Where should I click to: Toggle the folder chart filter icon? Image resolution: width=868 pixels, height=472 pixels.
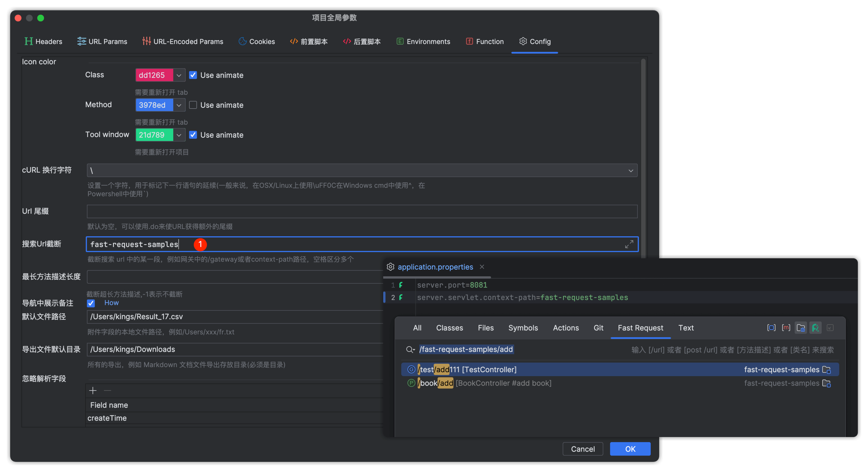tap(801, 328)
